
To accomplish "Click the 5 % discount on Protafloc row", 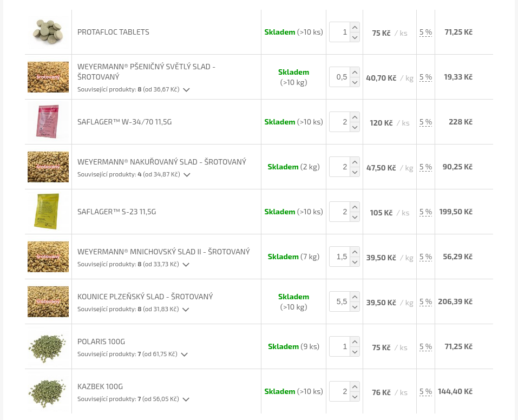I will point(425,32).
